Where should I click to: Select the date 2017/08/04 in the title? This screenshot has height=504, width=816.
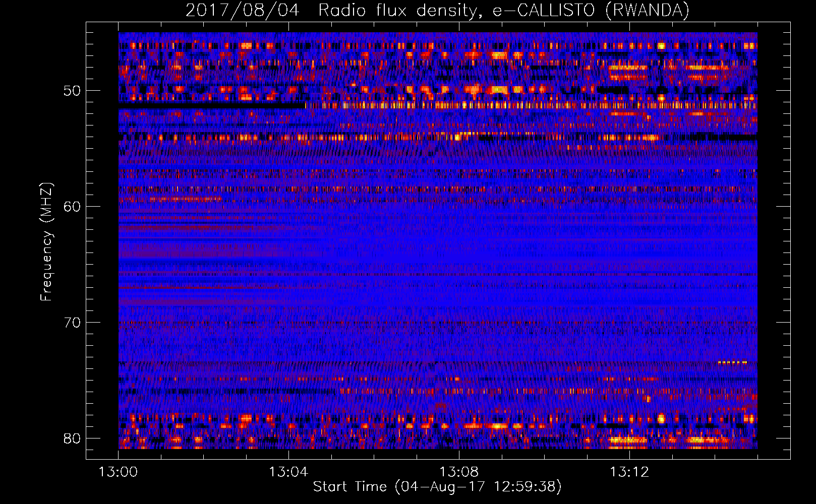pos(242,11)
